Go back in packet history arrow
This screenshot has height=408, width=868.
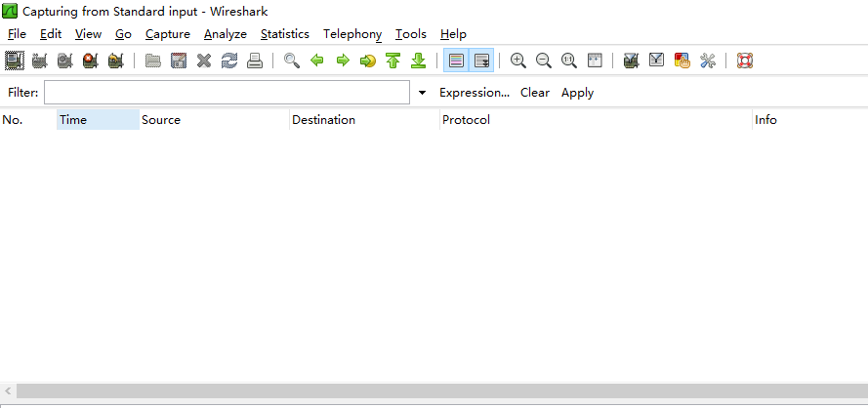(317, 61)
